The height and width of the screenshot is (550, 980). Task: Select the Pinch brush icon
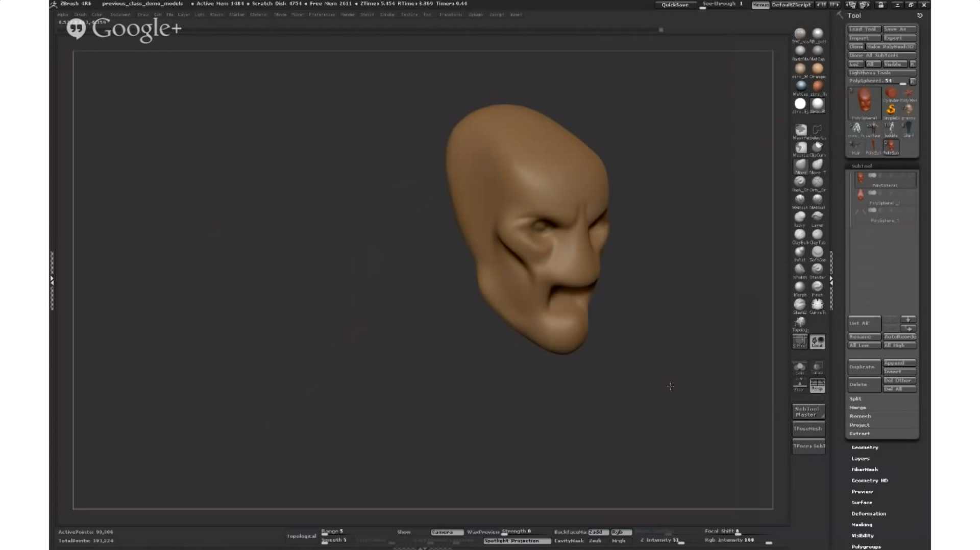click(x=817, y=287)
